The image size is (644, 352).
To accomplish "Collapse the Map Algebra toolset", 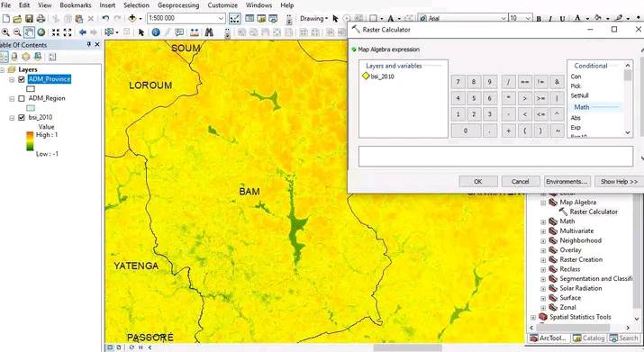I will [543, 203].
